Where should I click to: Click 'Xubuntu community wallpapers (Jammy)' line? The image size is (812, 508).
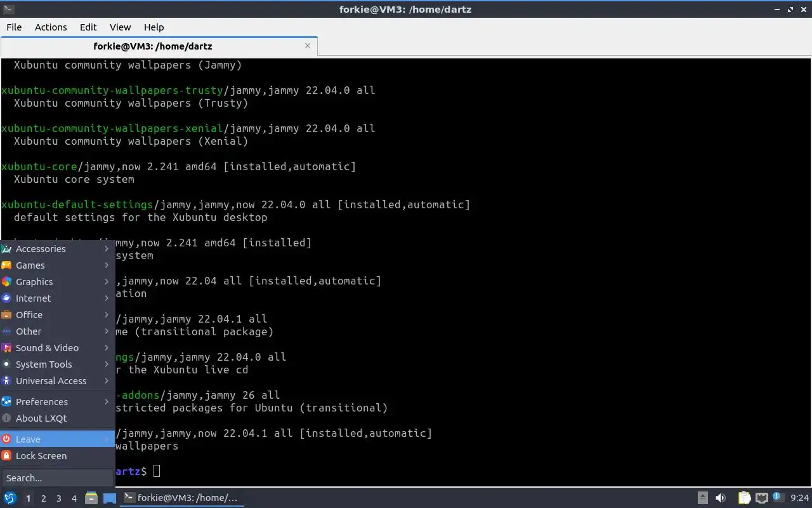pos(128,65)
